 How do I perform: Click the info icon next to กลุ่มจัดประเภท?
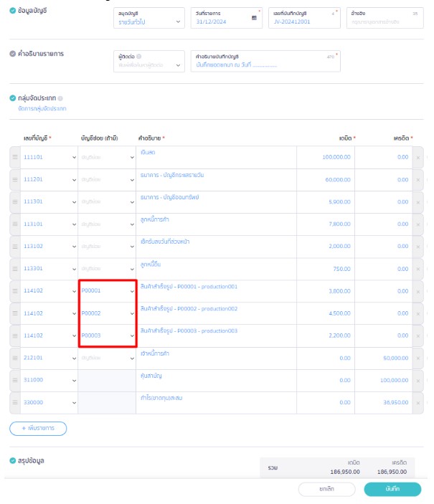point(60,98)
